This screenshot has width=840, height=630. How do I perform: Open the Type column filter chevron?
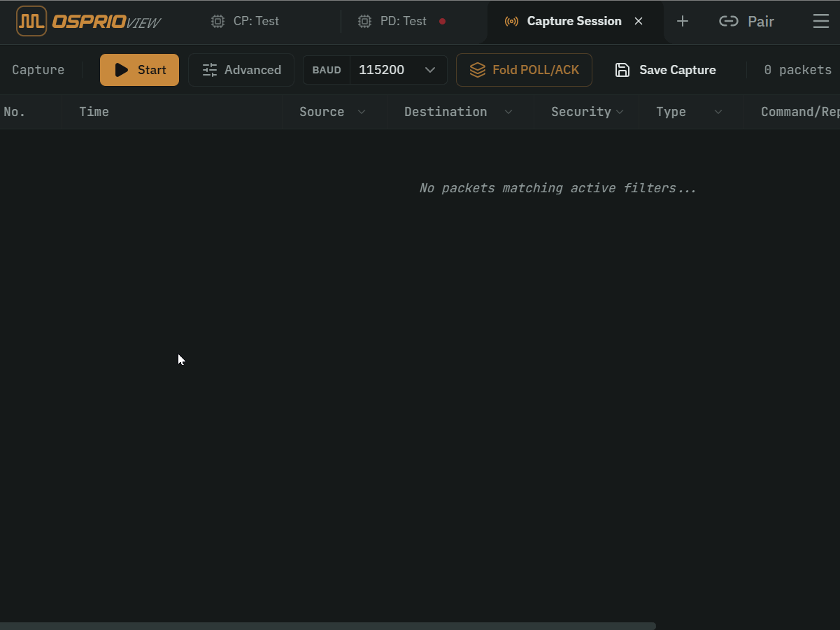point(718,112)
